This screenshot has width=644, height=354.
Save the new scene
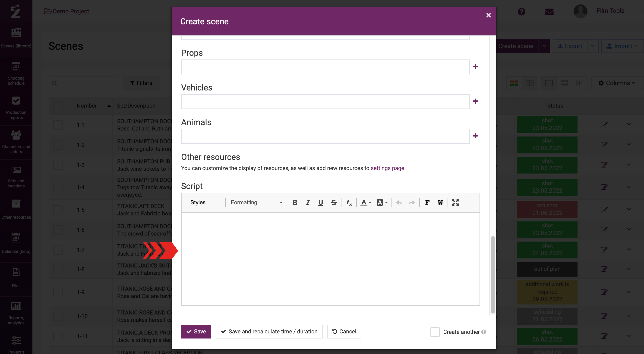click(x=196, y=332)
